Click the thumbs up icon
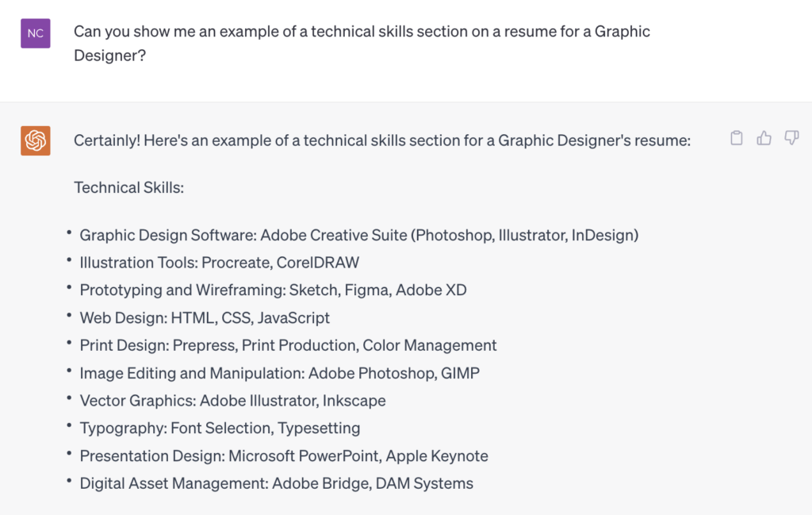The width and height of the screenshot is (812, 515). [764, 139]
